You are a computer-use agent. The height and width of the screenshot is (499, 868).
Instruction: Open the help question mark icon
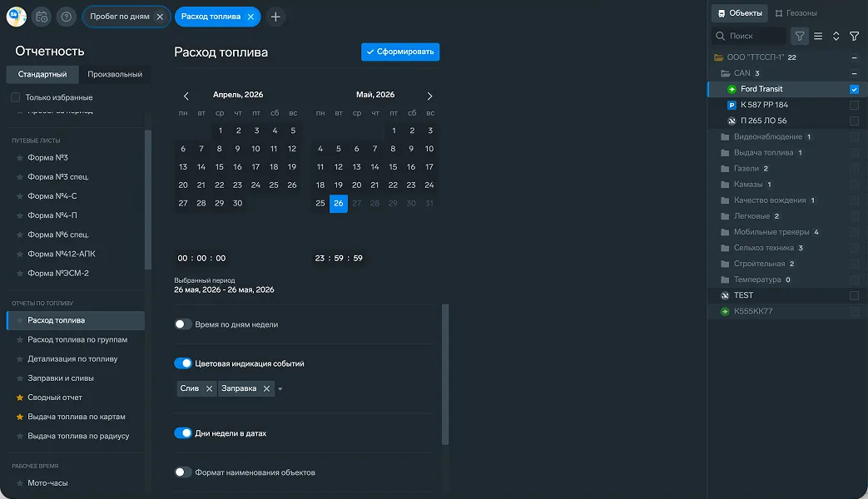pos(66,17)
